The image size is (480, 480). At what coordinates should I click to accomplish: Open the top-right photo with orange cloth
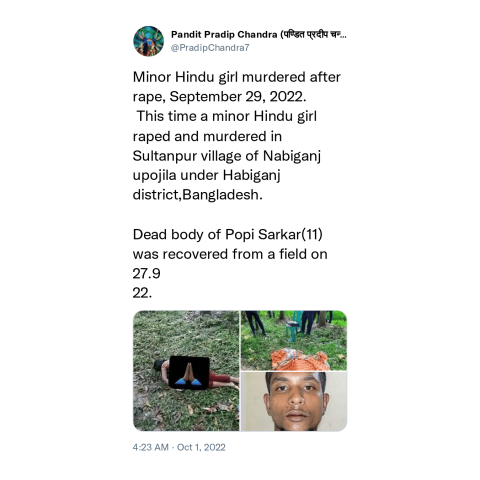[x=294, y=340]
